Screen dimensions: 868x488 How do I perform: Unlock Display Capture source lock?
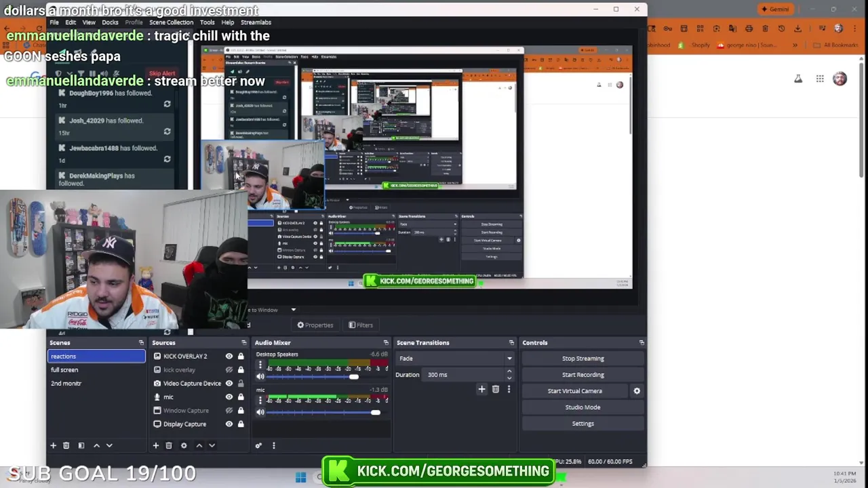(240, 424)
